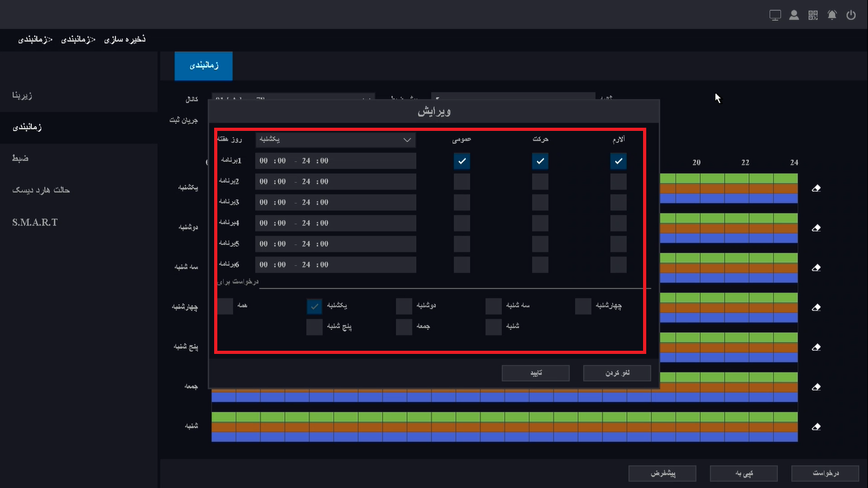This screenshot has width=868, height=488.
Task: Check the دوشنبه apply-to checkbox
Action: (x=404, y=306)
